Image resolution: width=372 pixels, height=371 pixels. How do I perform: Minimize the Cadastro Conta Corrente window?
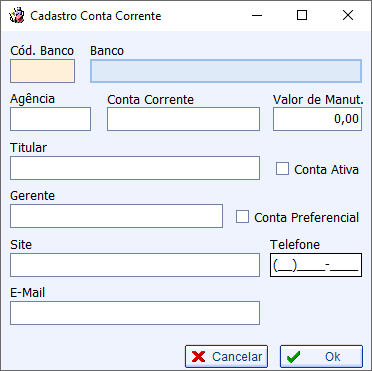click(x=256, y=15)
